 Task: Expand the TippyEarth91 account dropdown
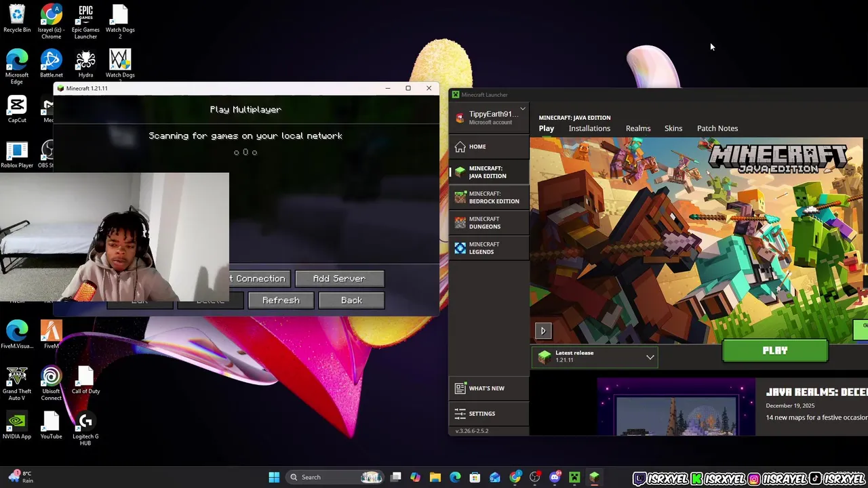coord(523,108)
